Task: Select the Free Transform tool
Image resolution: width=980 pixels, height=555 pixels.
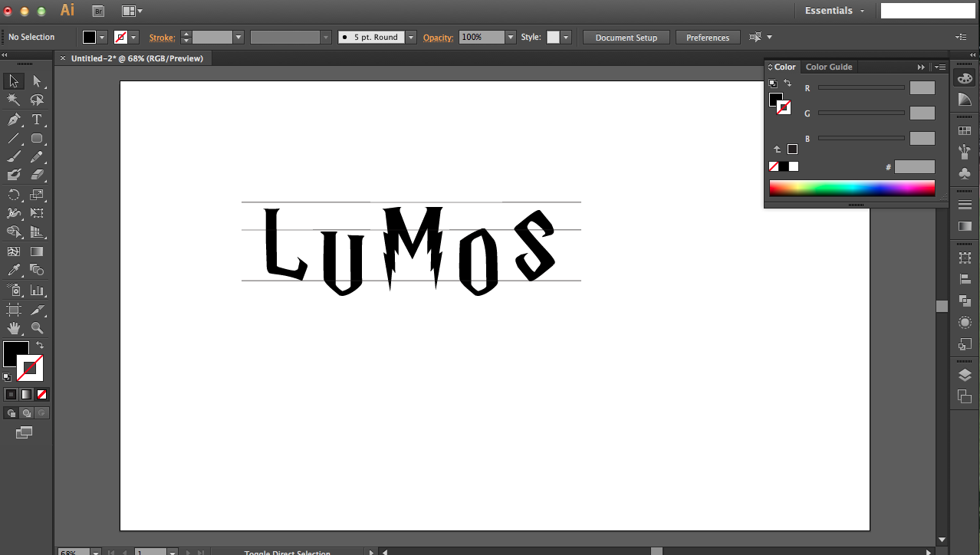Action: (37, 213)
